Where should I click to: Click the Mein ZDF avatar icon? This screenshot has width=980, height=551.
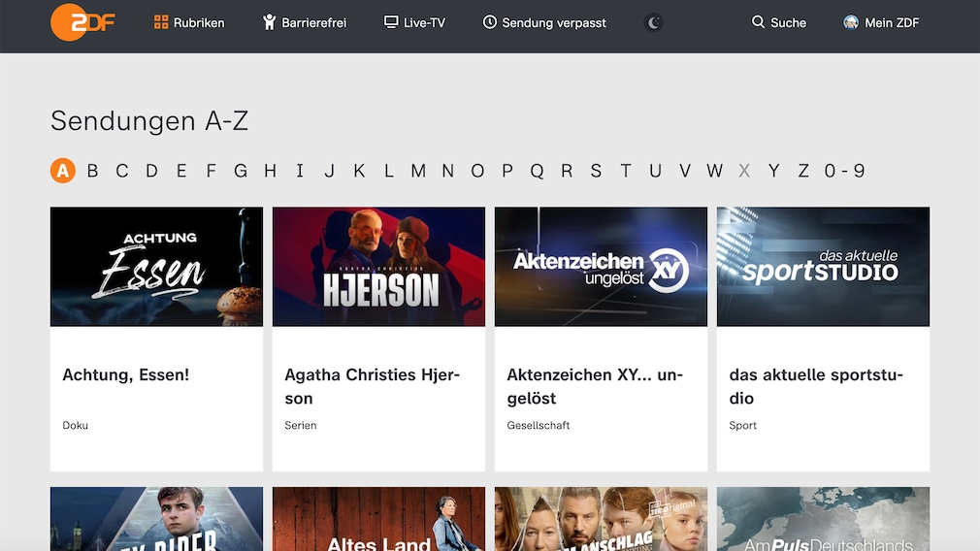tap(851, 22)
